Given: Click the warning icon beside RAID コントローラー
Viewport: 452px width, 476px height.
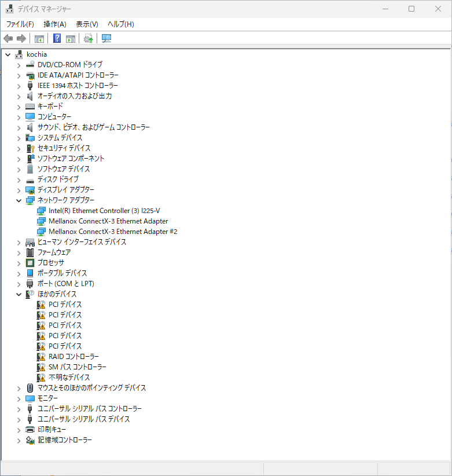Looking at the screenshot, I should coord(41,357).
